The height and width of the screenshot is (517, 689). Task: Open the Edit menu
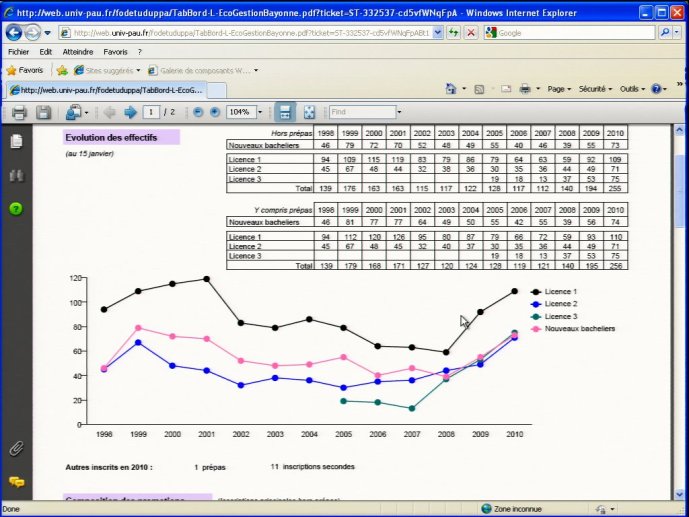(46, 52)
